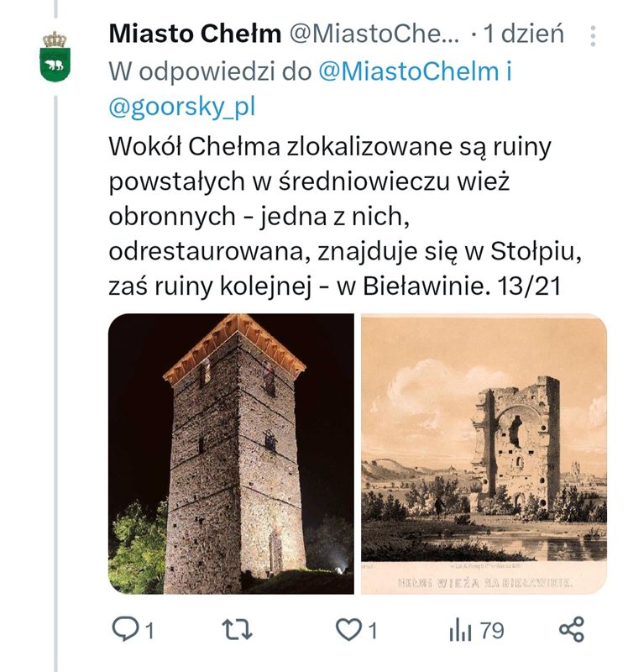Click the @MiastoChe... handle in header

(374, 34)
